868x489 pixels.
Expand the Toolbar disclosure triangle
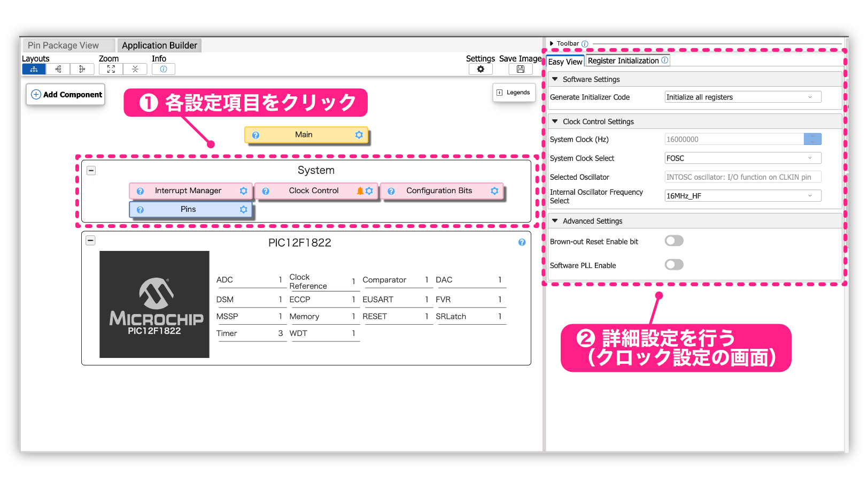coord(552,43)
